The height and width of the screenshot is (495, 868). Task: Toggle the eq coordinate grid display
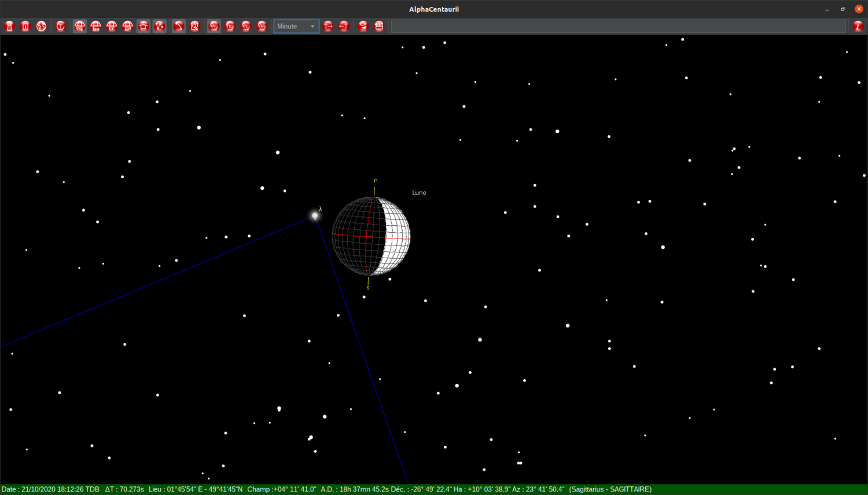[x=79, y=25]
